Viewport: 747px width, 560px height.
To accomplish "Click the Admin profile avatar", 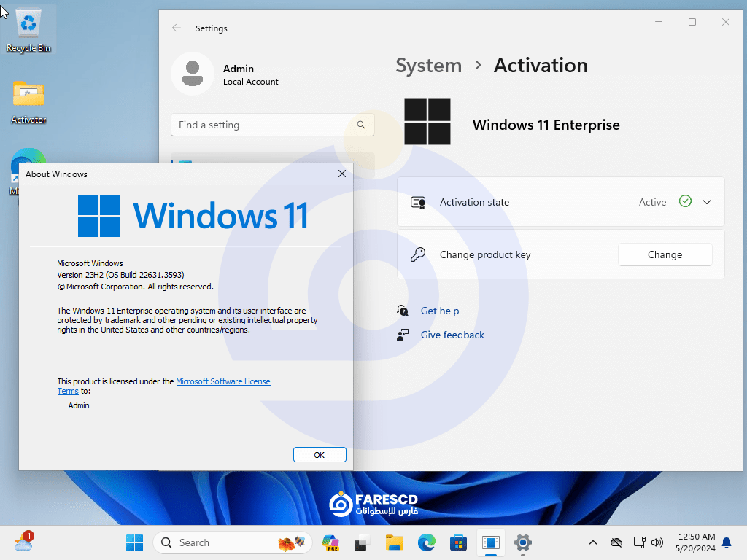I will [193, 74].
